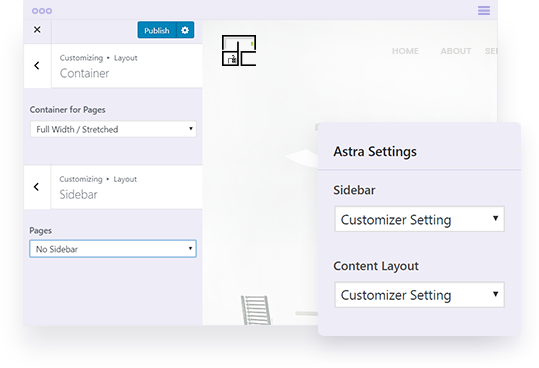This screenshot has width=539, height=368.
Task: Click the Pages label
Action: tap(41, 231)
